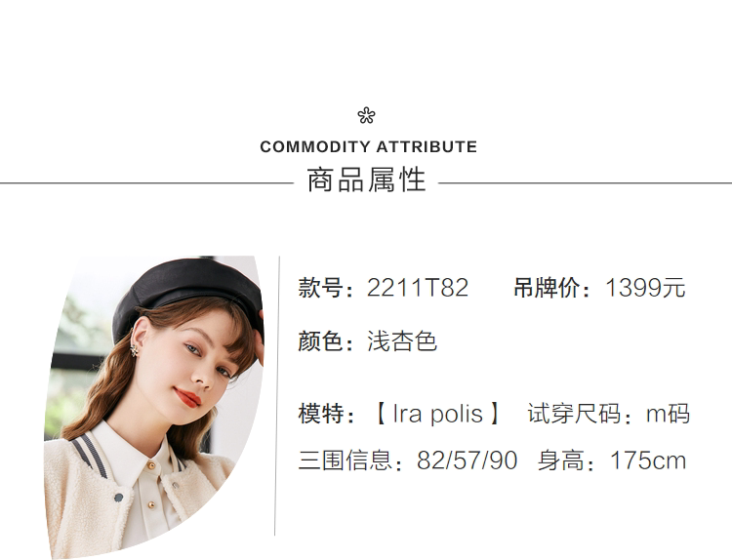Click the flower icon above the heading

coord(366,116)
